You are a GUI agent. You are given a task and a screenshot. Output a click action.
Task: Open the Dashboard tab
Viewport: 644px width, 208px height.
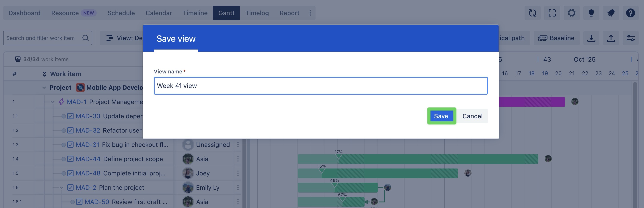(x=24, y=13)
